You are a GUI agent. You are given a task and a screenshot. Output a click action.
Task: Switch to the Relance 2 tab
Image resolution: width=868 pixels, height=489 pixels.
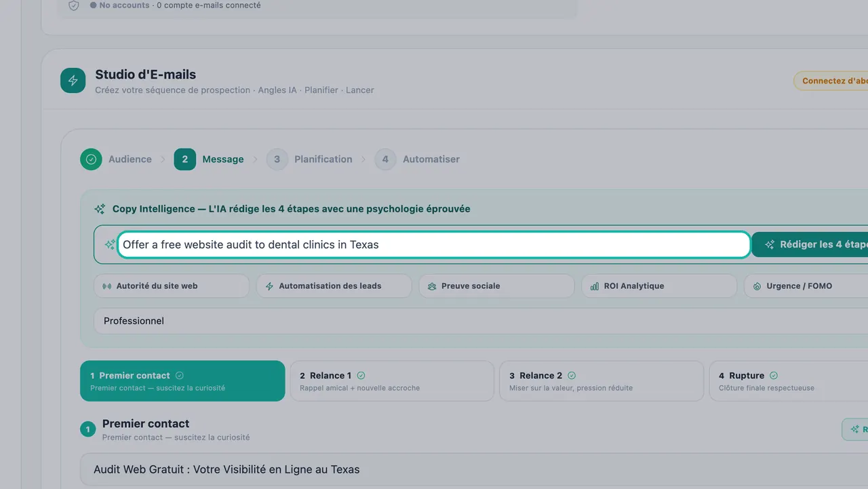[x=601, y=381]
